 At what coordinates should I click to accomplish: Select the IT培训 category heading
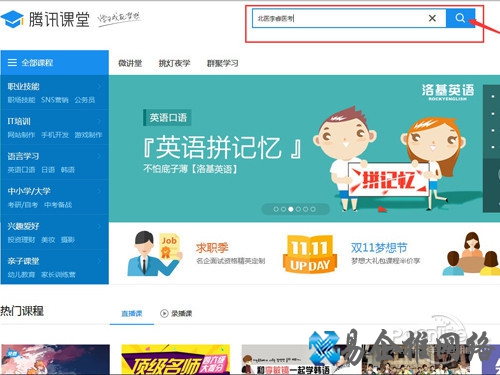point(19,121)
